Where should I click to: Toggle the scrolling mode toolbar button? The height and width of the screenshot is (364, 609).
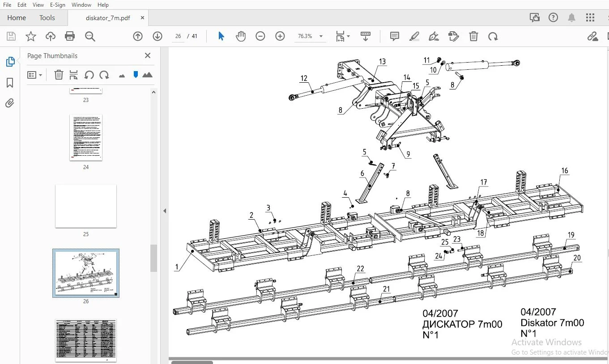[366, 36]
